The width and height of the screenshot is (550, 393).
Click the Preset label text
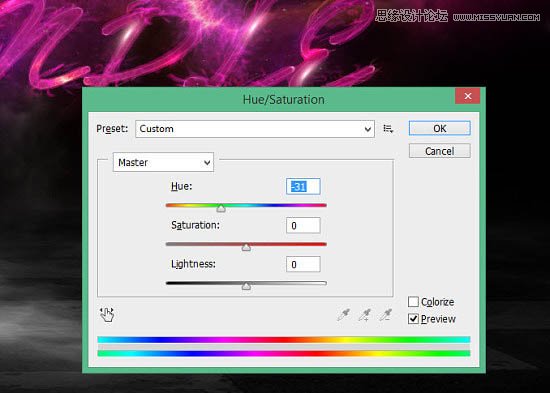coord(112,129)
